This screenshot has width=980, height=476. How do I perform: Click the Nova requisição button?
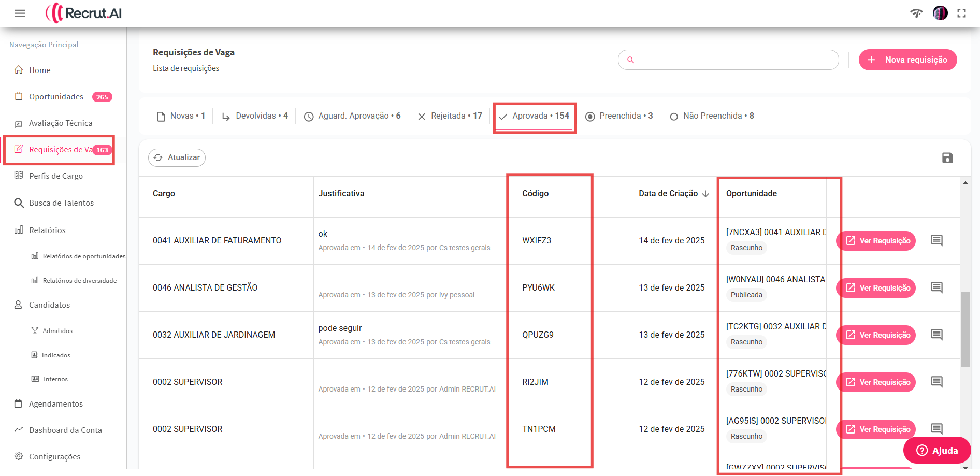click(x=907, y=60)
